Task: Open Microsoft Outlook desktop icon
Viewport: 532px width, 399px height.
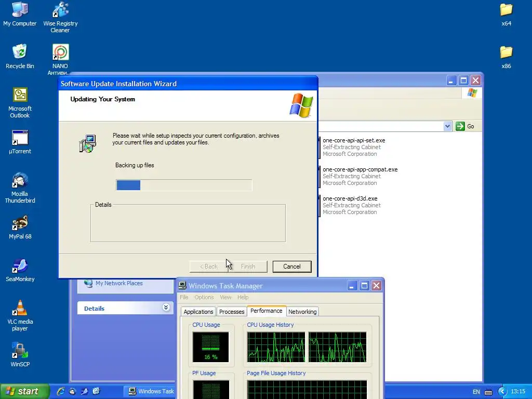Action: (x=20, y=103)
